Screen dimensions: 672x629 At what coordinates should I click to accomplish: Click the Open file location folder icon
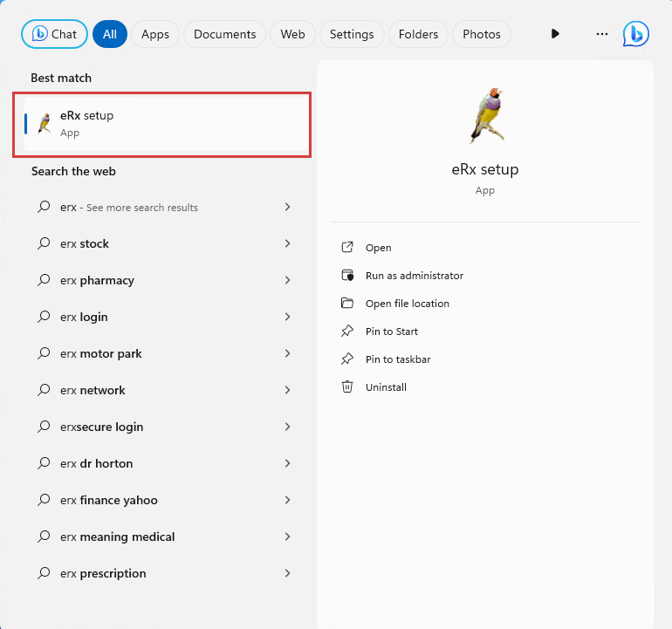[x=347, y=303]
